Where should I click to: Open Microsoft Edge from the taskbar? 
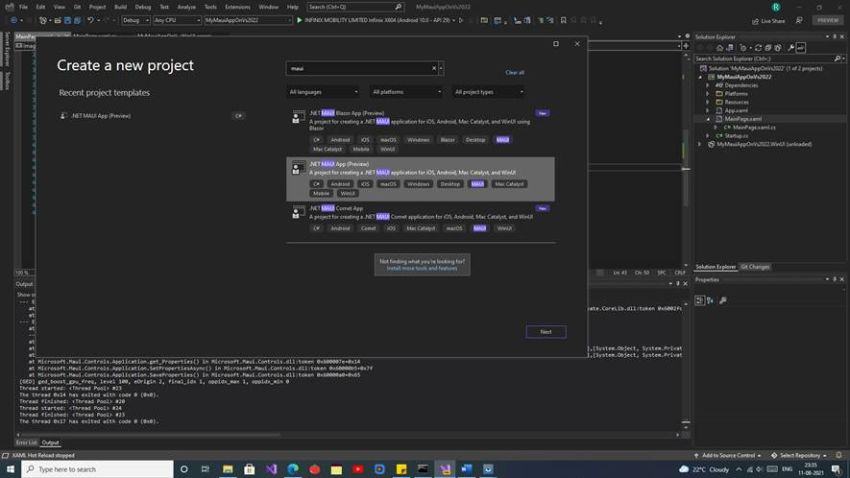point(293,469)
